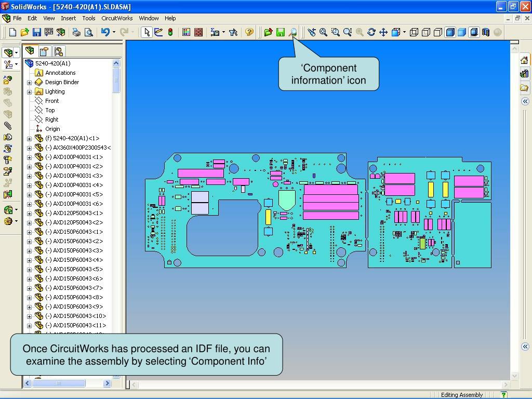Expand the Design Binder node
The image size is (532, 399).
tap(29, 83)
